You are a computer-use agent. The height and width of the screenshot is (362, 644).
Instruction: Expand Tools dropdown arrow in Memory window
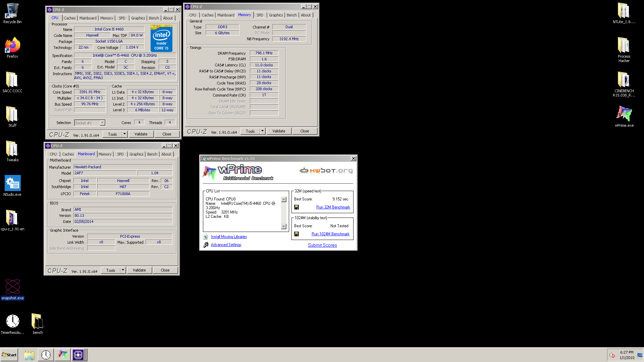pos(262,131)
